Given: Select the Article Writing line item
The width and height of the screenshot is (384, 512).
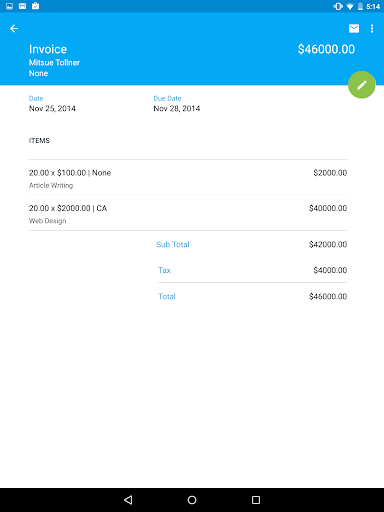Looking at the screenshot, I should 188,178.
